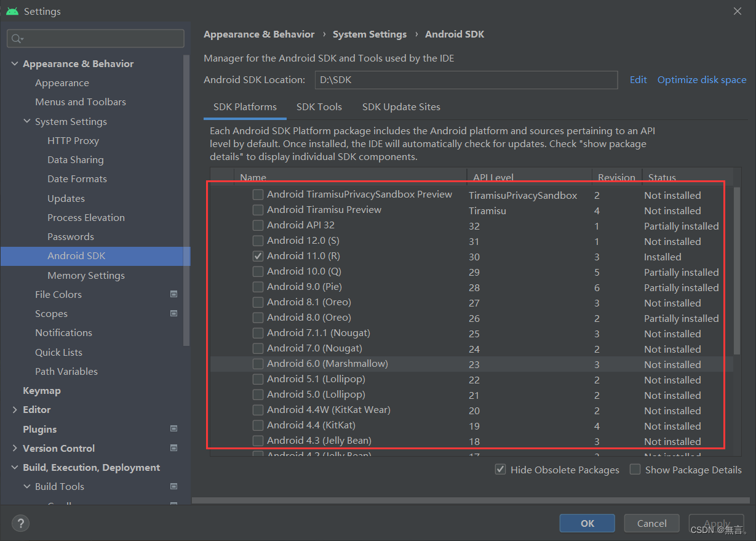Open SDK Update Sites tab
Viewport: 756px width, 541px height.
click(x=401, y=106)
